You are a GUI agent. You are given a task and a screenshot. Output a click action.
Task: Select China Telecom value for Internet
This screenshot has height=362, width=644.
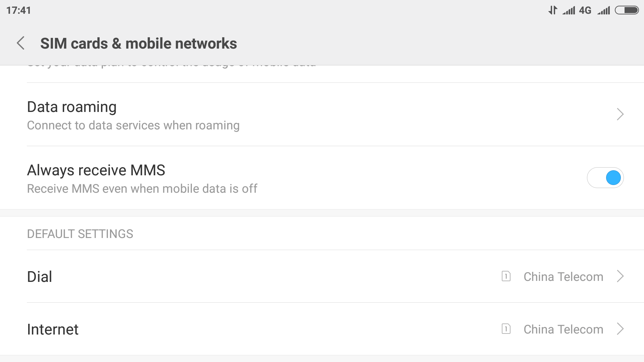[563, 329]
